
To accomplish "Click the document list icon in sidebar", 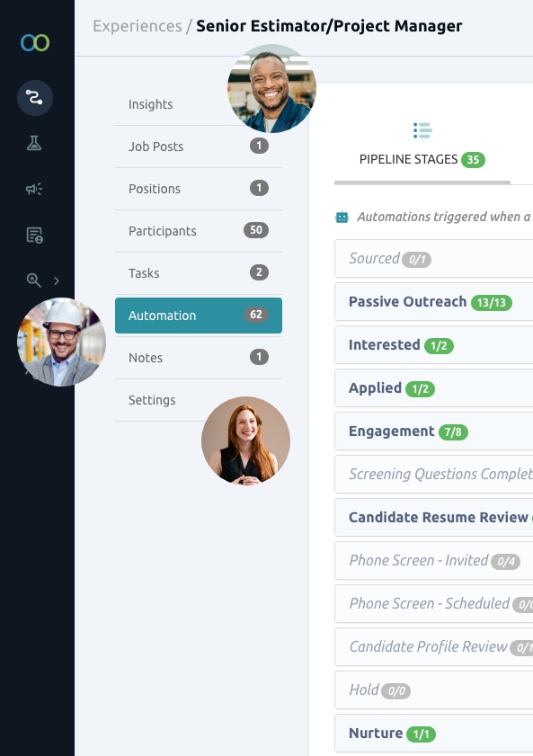I will tap(34, 235).
